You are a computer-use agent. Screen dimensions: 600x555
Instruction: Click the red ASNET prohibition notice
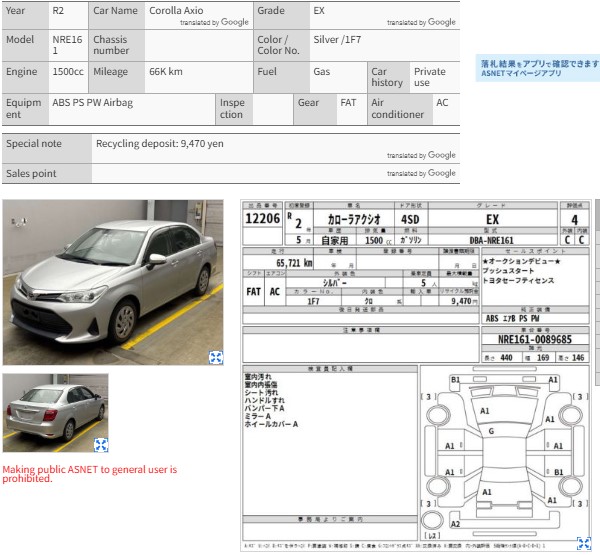(90, 474)
